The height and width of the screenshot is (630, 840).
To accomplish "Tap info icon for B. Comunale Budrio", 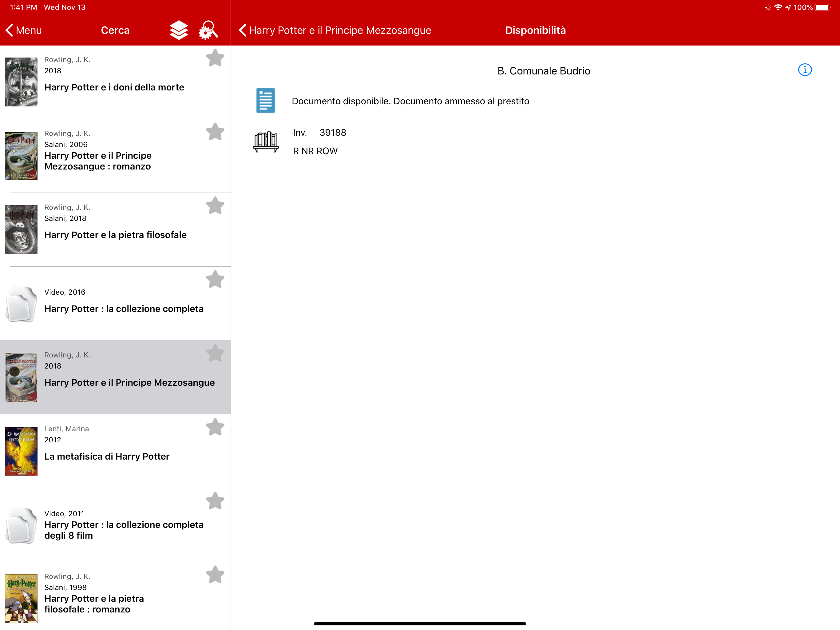I will coord(804,70).
